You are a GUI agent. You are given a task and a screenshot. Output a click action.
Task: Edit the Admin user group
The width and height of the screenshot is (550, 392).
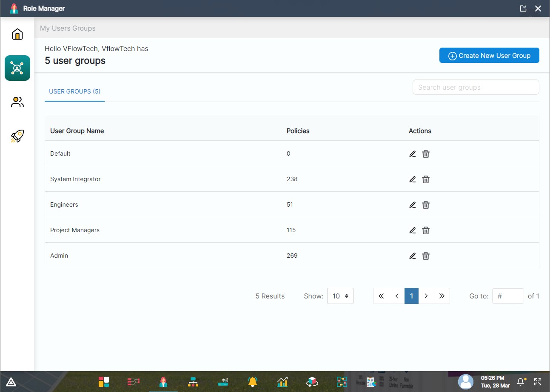pos(412,256)
